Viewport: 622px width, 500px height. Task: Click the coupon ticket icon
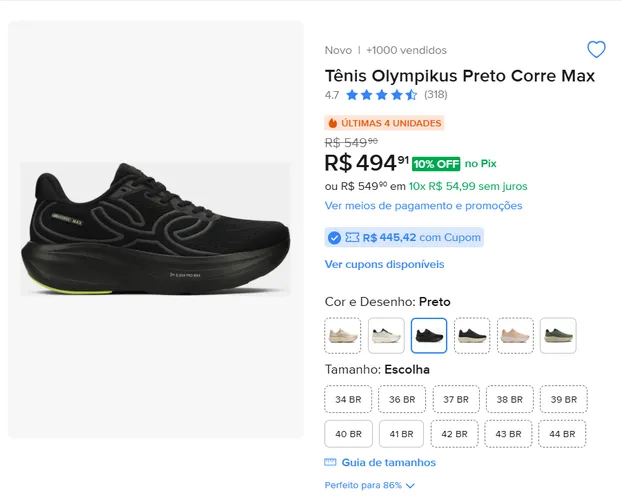[352, 237]
